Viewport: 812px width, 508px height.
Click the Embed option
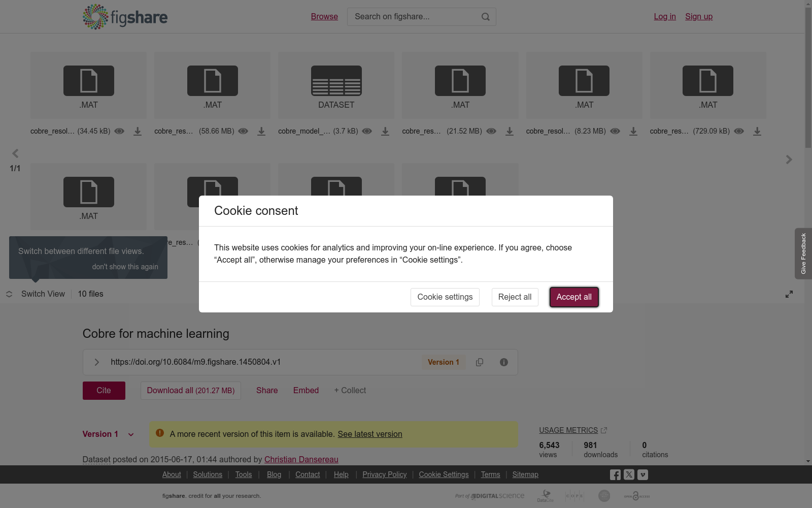click(x=306, y=391)
